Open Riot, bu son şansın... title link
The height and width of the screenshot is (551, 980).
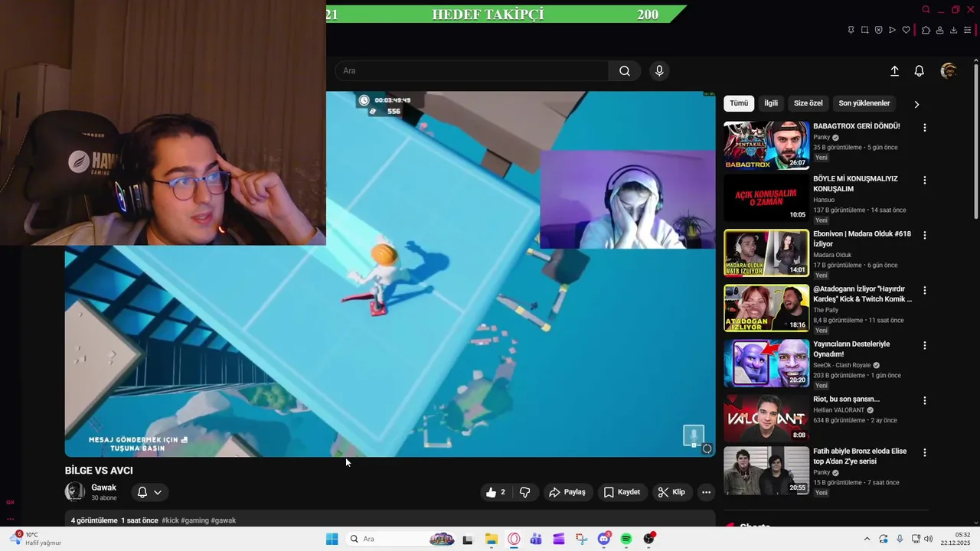(x=846, y=399)
